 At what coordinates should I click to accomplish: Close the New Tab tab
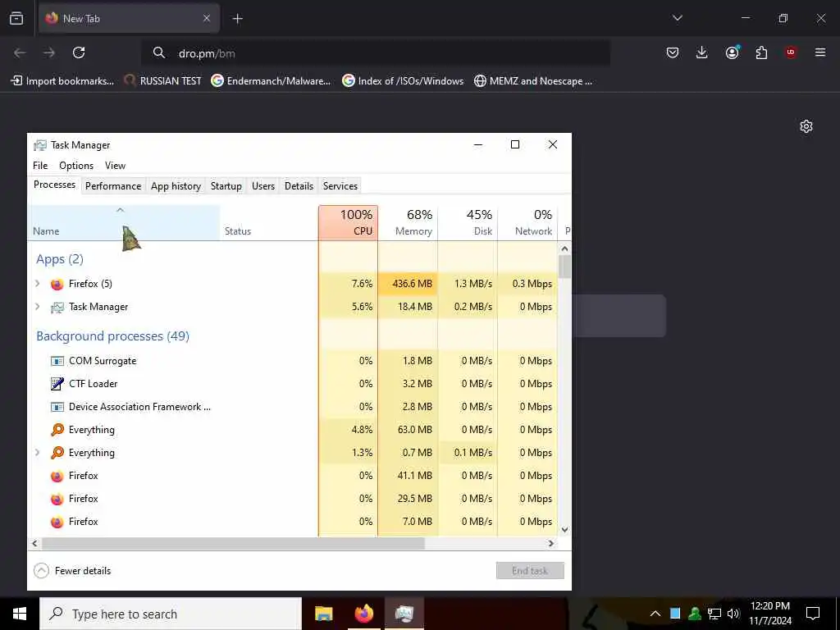coord(207,18)
